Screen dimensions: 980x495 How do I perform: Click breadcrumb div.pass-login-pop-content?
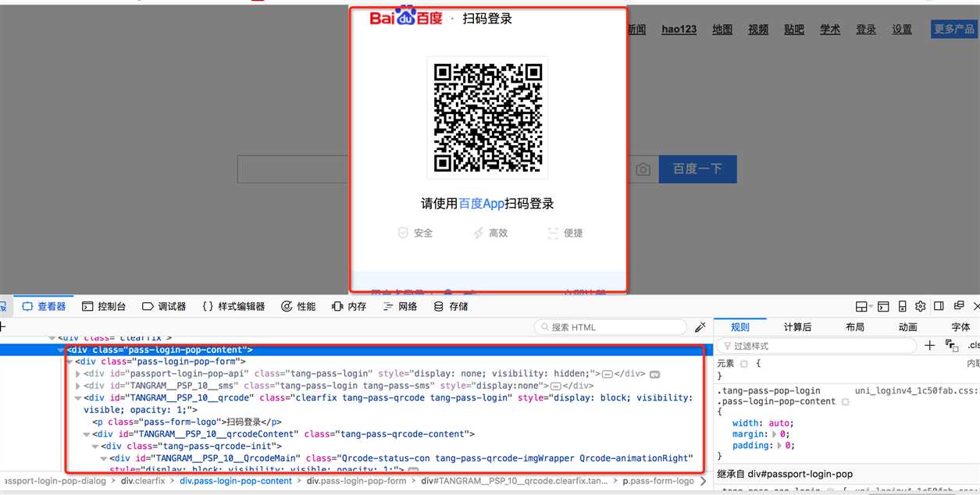point(236,481)
